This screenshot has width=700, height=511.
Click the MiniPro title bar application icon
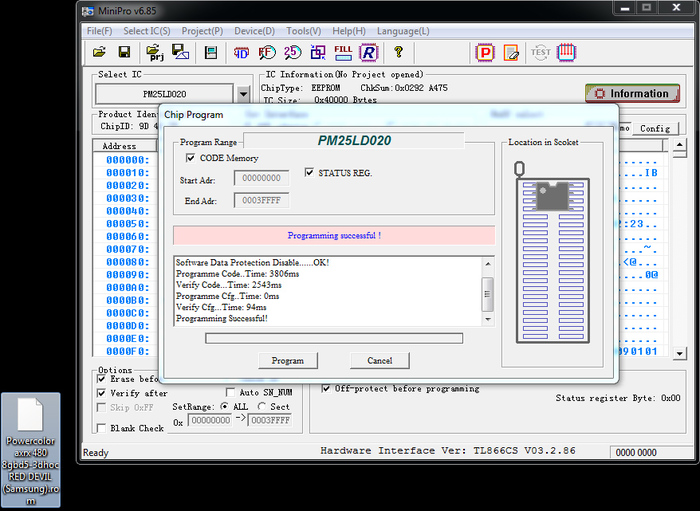[x=88, y=11]
